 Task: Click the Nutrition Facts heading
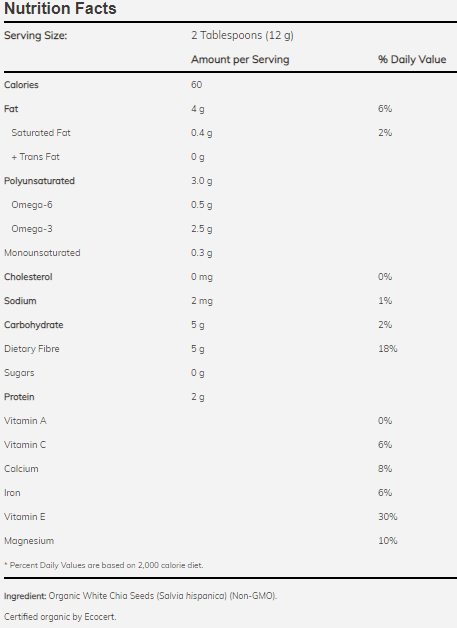tap(60, 8)
